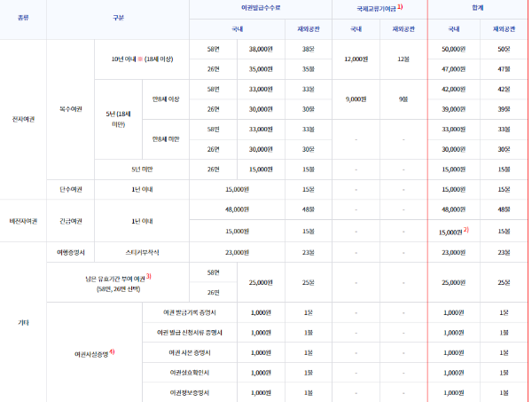Click the '35,000원' fee value

click(261, 69)
